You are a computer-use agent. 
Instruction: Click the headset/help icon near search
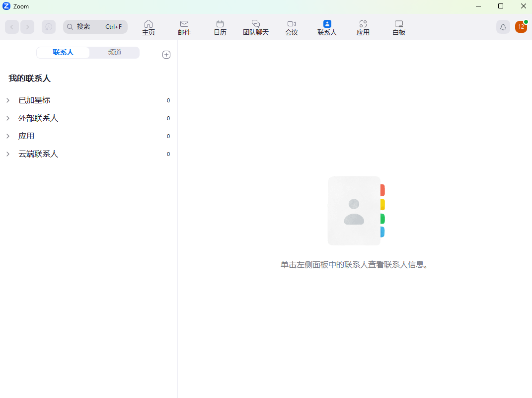coord(48,27)
